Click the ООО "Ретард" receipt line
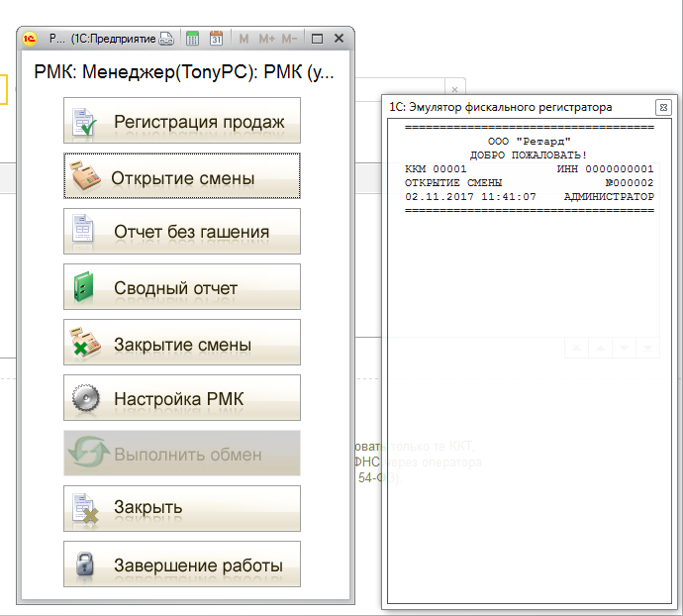Image resolution: width=683 pixels, height=616 pixels. pyautogui.click(x=529, y=142)
